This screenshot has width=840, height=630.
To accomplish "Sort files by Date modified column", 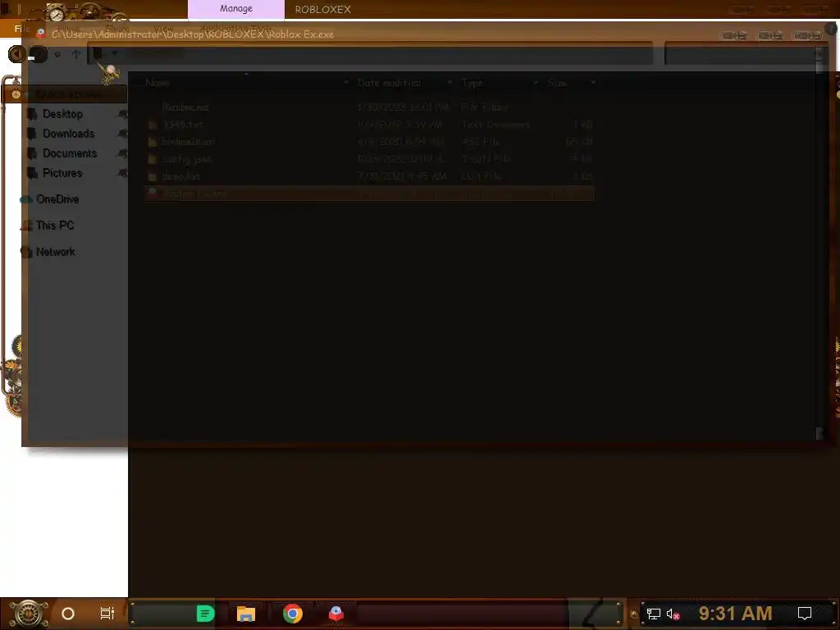I will pos(389,83).
